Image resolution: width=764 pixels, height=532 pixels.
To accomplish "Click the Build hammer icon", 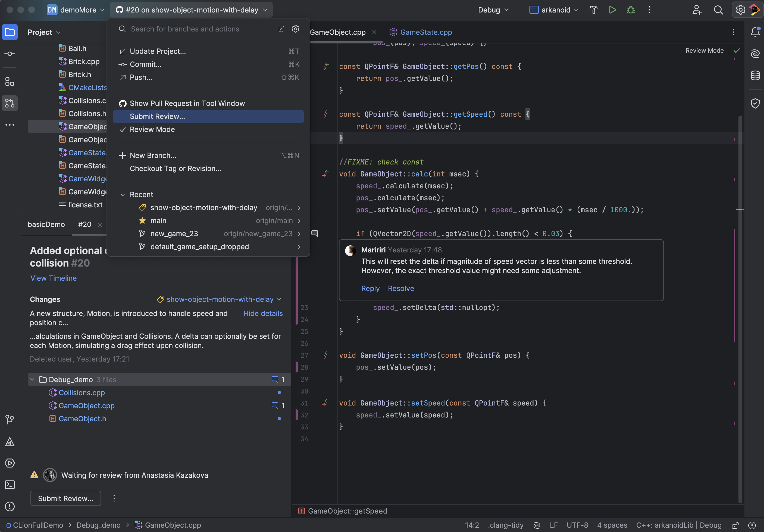I will point(594,10).
